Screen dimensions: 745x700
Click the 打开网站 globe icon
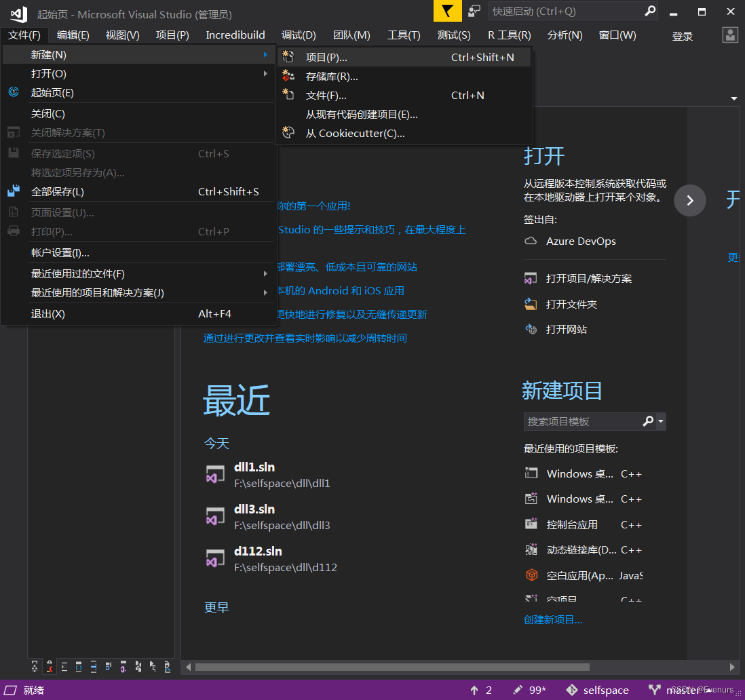click(x=530, y=329)
